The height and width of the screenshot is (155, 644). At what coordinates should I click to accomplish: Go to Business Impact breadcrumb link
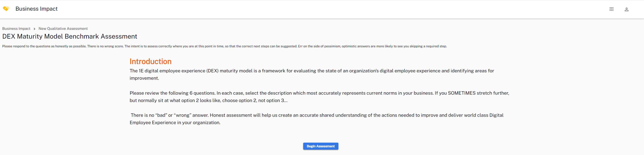(x=16, y=29)
